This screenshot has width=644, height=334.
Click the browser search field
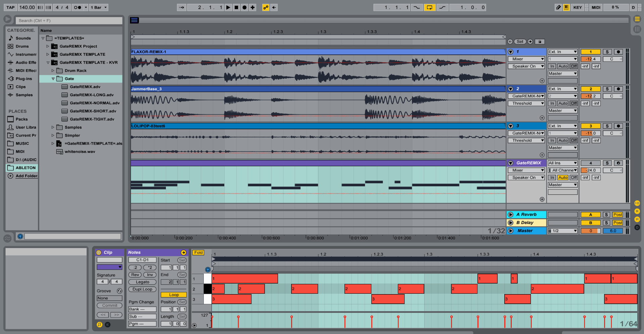pyautogui.click(x=69, y=20)
